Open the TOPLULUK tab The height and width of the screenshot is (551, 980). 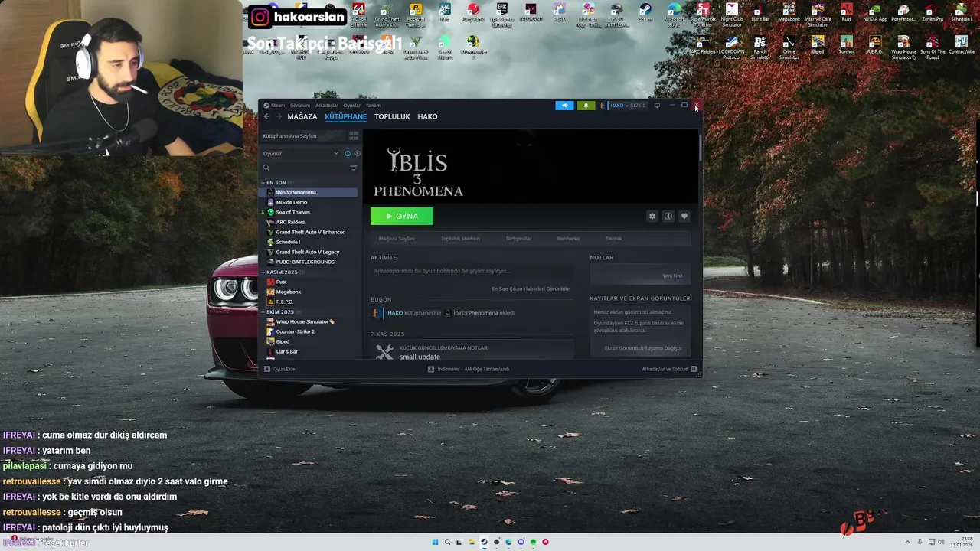[392, 116]
